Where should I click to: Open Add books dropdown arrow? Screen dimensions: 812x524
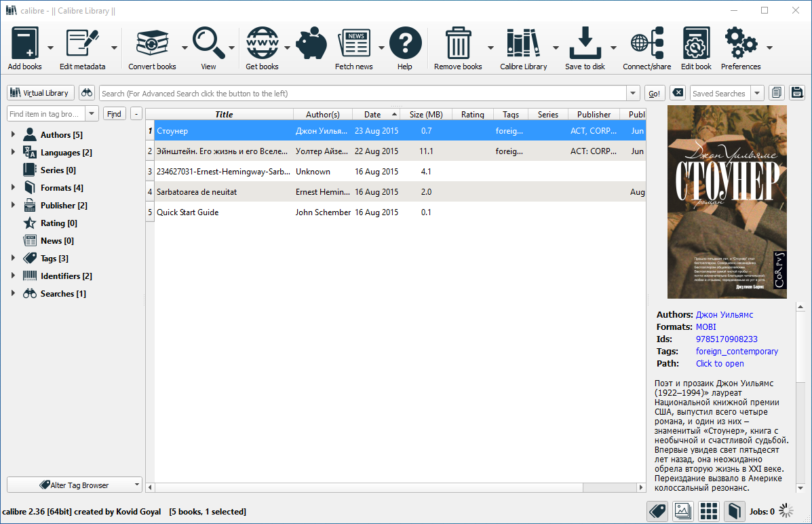click(x=50, y=48)
